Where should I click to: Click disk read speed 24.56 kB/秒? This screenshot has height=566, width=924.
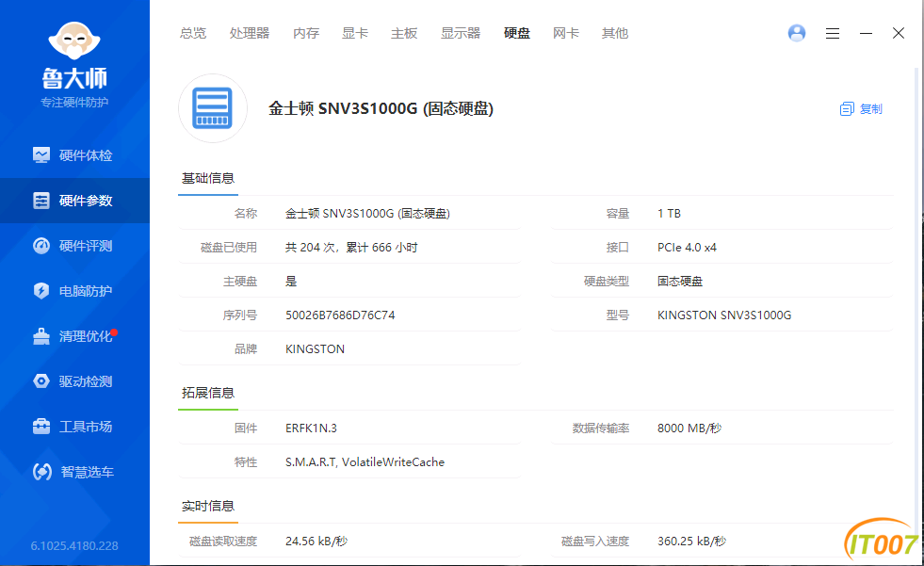click(x=316, y=542)
